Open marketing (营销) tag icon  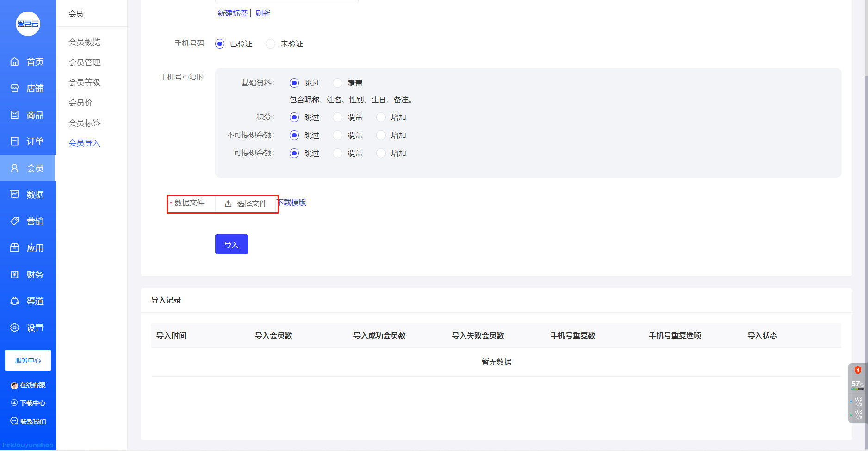point(15,221)
